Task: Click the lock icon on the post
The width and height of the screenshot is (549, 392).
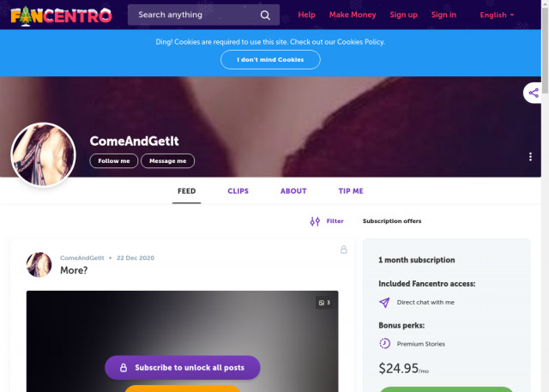Action: 343,250
